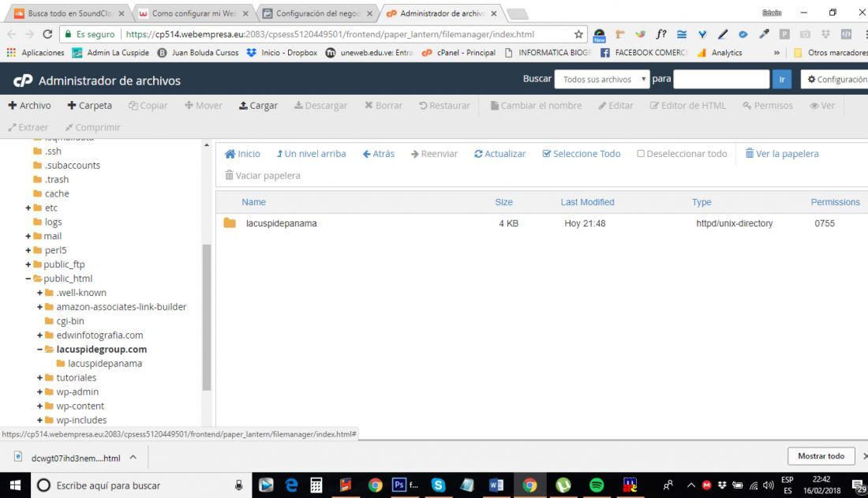Go back with Atrás
868x498 pixels.
point(379,153)
